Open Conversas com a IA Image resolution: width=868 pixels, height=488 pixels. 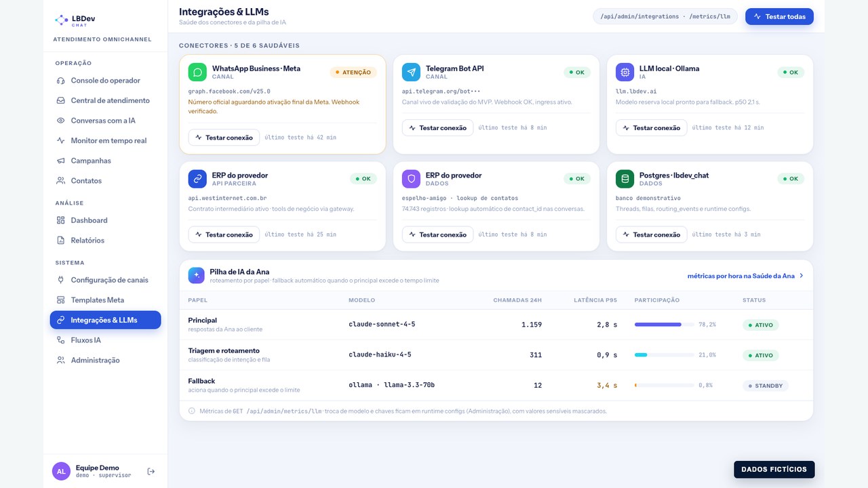click(x=105, y=121)
